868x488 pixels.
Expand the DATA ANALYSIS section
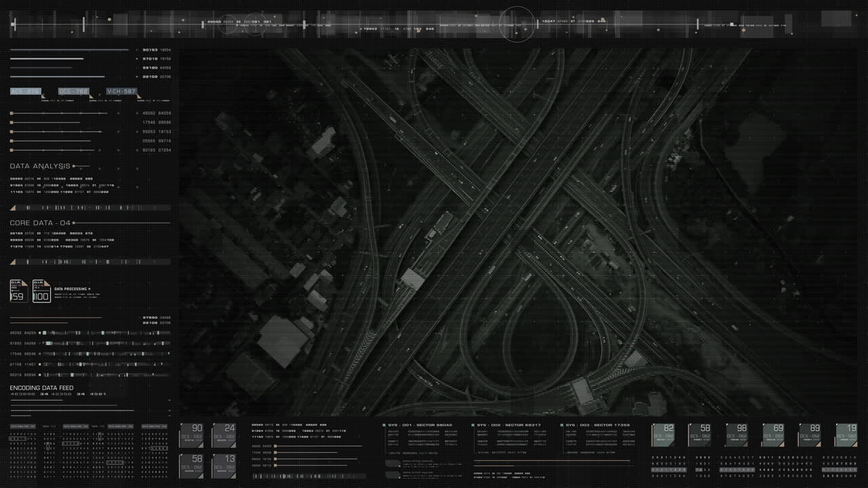pos(39,165)
